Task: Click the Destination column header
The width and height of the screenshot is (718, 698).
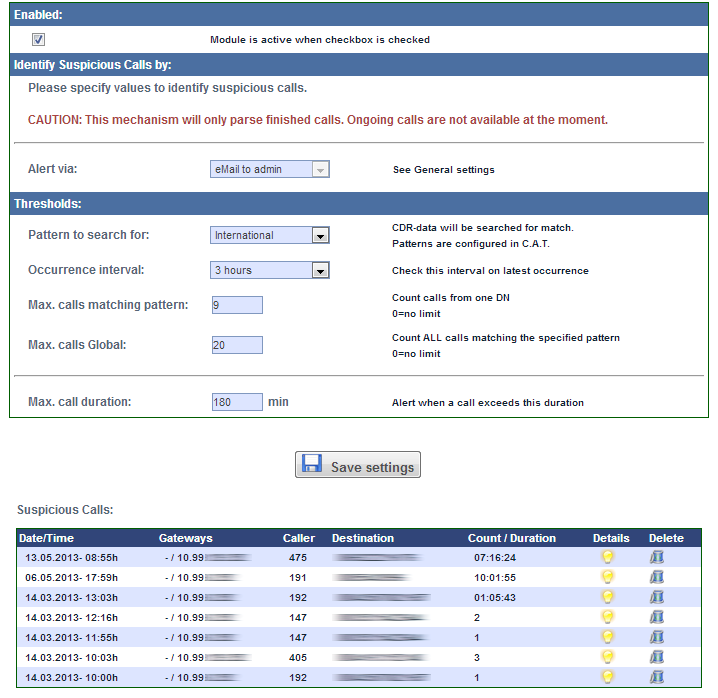Action: coord(363,538)
